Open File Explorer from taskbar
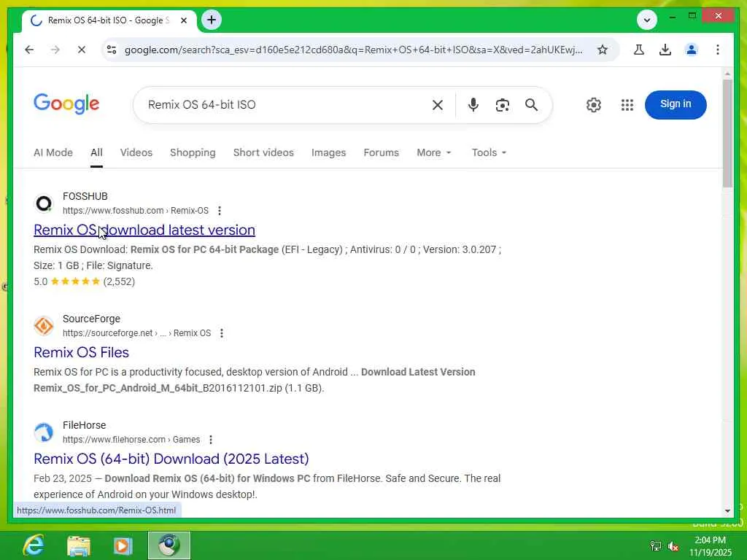Screen dimensions: 747x560 (x=79, y=545)
